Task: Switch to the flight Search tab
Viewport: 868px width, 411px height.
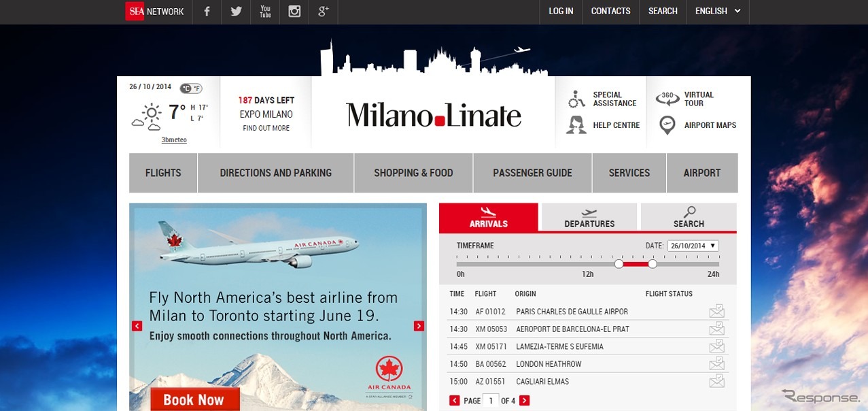Action: (x=689, y=217)
